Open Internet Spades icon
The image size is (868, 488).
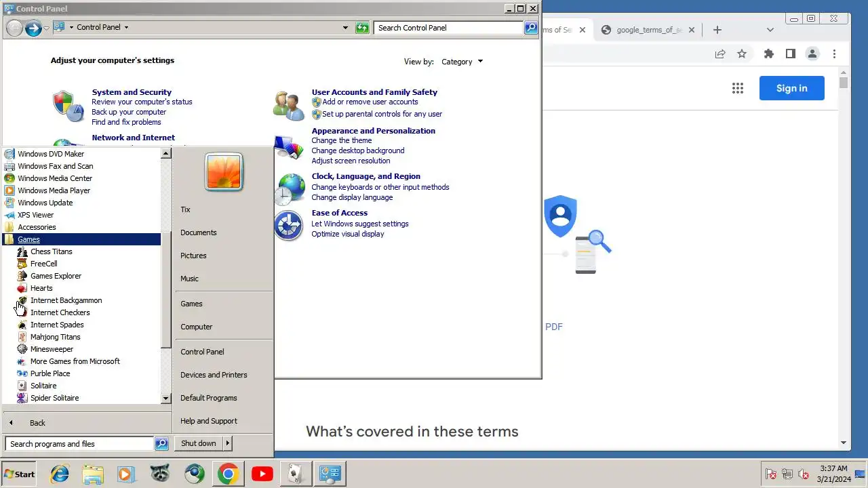pyautogui.click(x=22, y=325)
